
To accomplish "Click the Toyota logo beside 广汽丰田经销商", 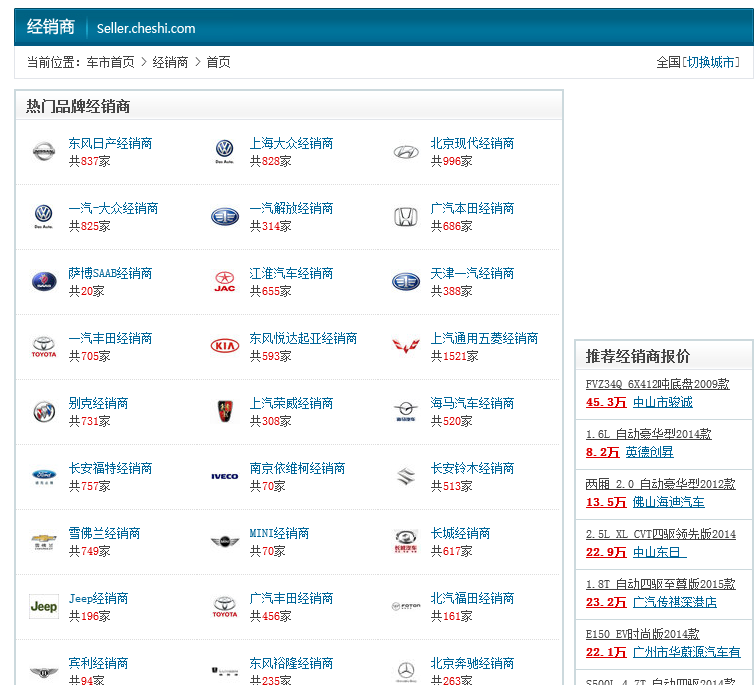I will 225,607.
